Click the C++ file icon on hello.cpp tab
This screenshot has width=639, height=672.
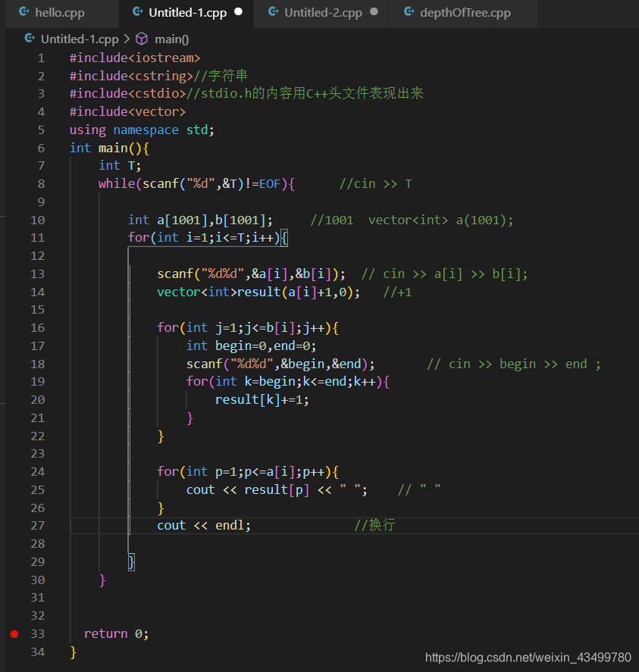[x=24, y=12]
